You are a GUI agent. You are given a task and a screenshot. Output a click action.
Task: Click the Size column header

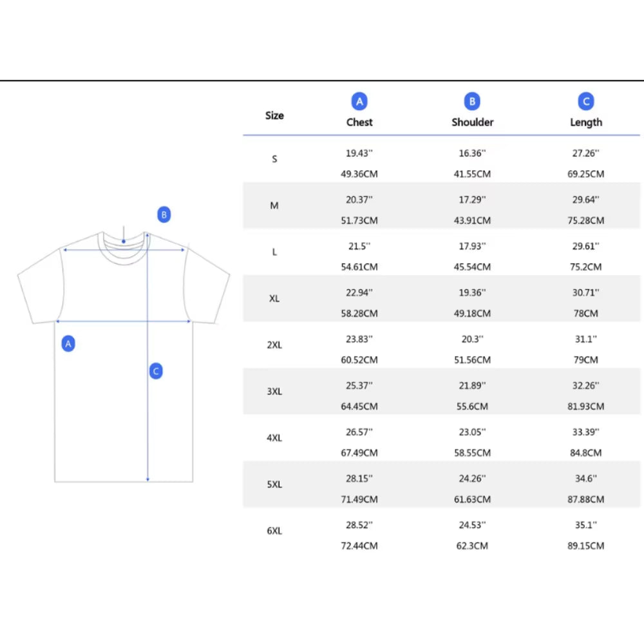coord(274,116)
